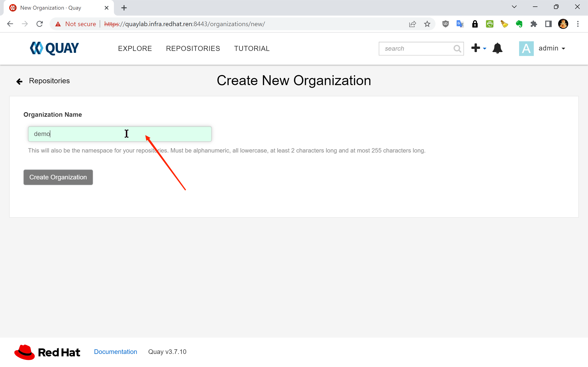
Task: Open the admin user dropdown
Action: pyautogui.click(x=552, y=48)
